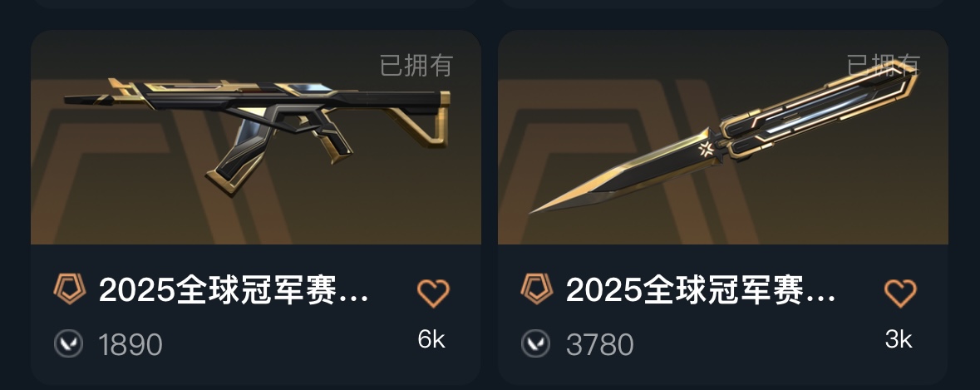Select the knife's 2025全球冠军赛 title text
Image resolution: width=980 pixels, height=390 pixels.
pos(702,290)
